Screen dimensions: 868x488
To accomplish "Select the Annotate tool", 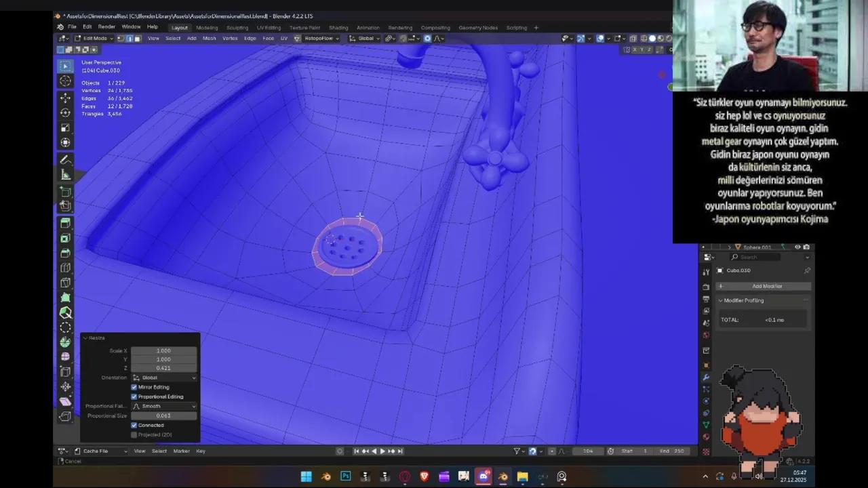I will 65,160.
